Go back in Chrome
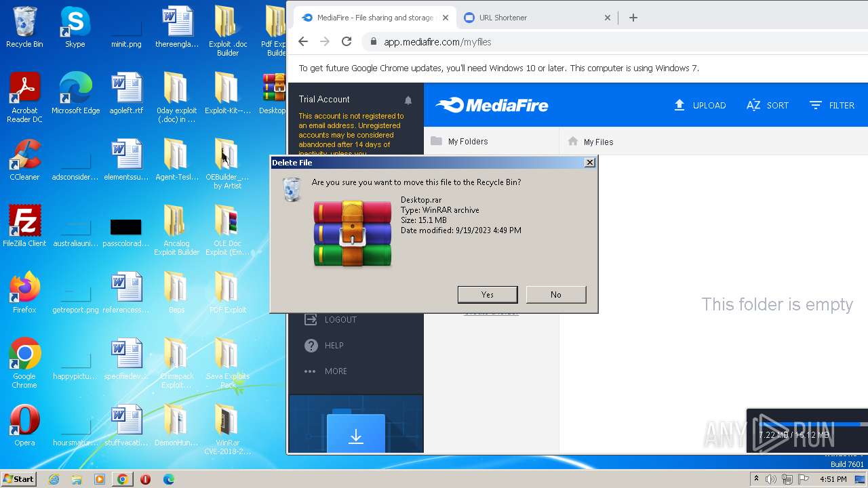Viewport: 868px width, 488px height. (x=303, y=41)
